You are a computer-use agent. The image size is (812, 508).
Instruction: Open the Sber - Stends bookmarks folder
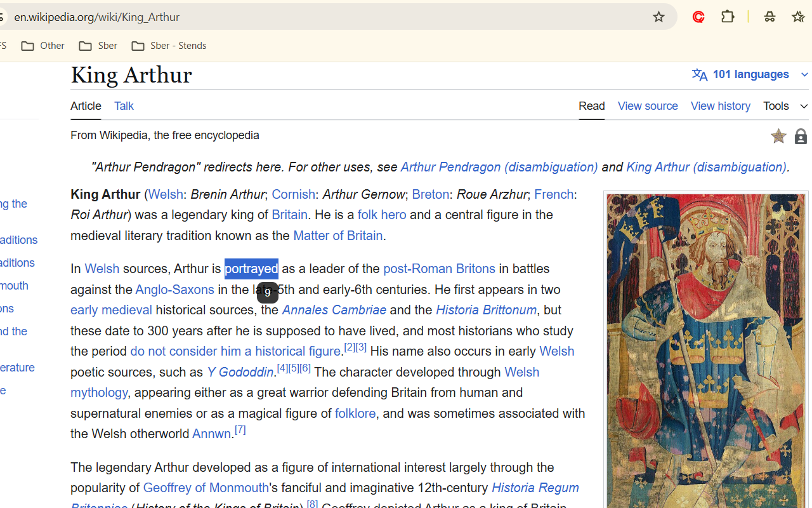click(x=169, y=46)
